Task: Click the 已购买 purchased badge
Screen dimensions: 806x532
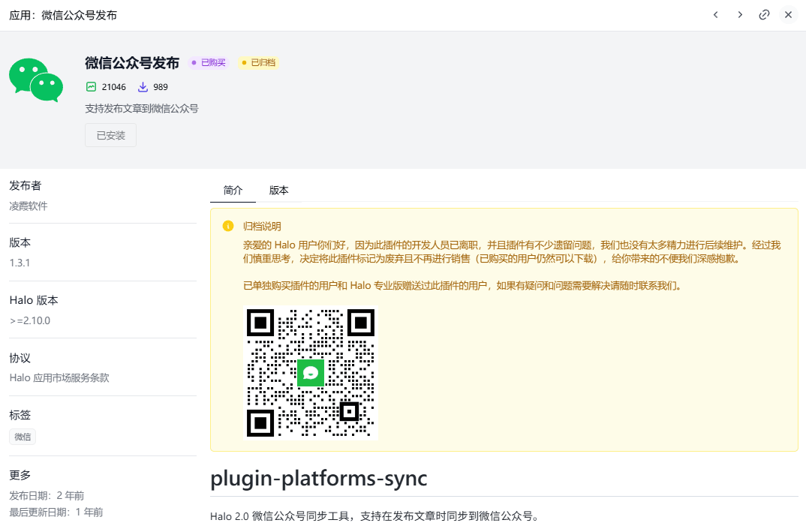Action: (209, 63)
